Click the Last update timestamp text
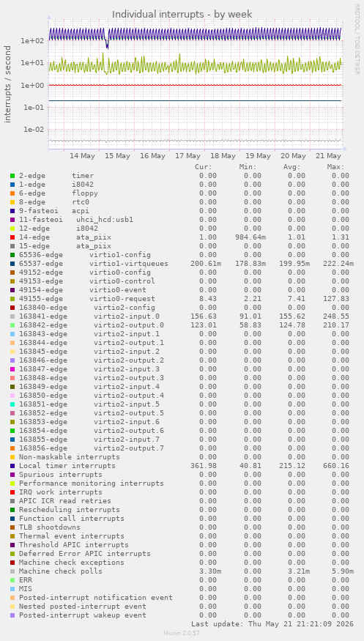 [272, 624]
